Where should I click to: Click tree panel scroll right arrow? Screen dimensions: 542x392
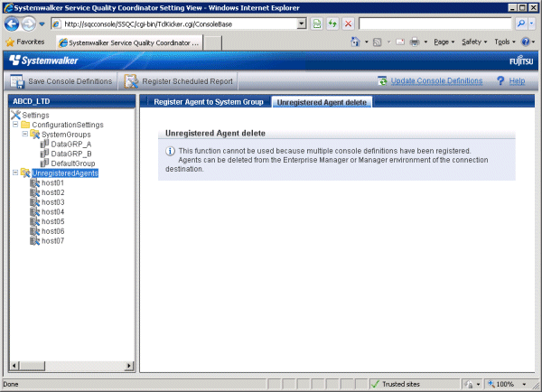(x=129, y=366)
